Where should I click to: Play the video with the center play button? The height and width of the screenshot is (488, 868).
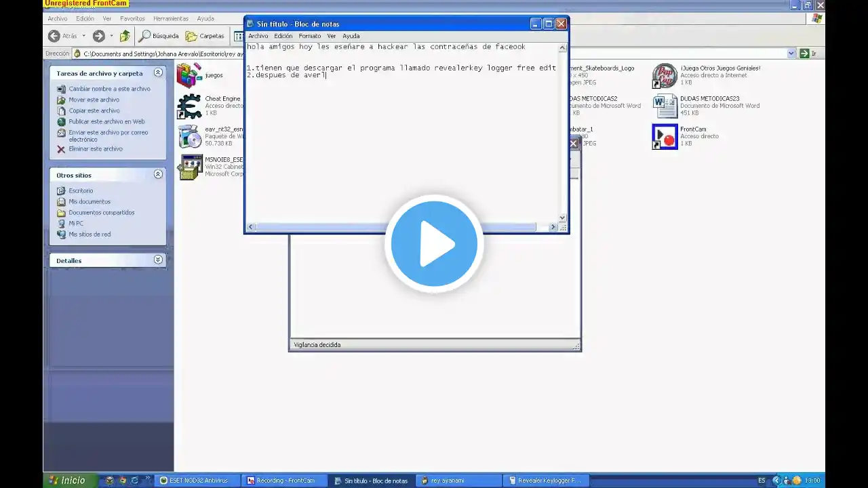coord(434,244)
